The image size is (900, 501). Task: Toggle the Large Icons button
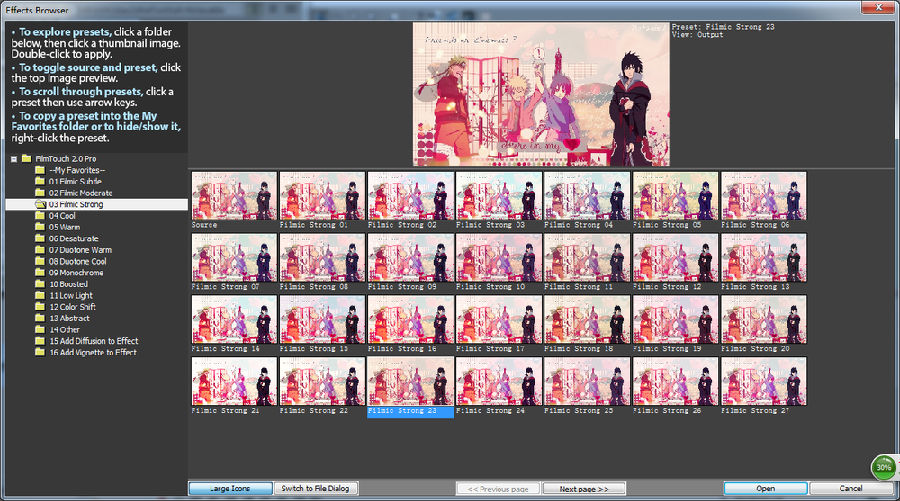tap(230, 488)
